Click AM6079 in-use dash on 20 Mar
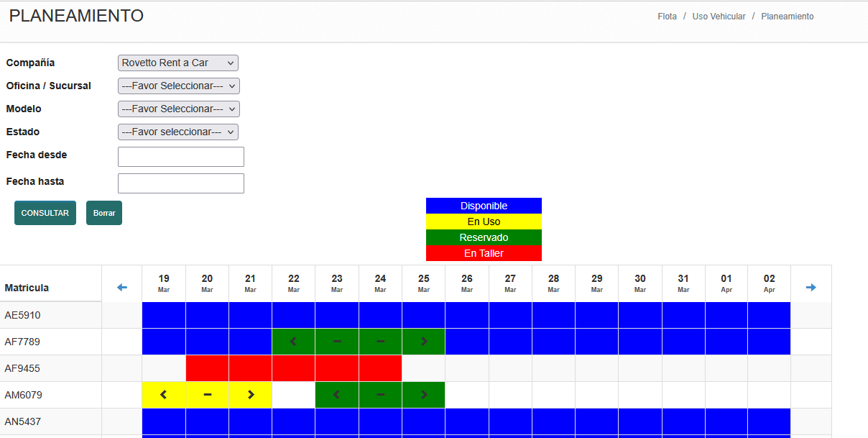This screenshot has width=868, height=438. click(x=207, y=395)
